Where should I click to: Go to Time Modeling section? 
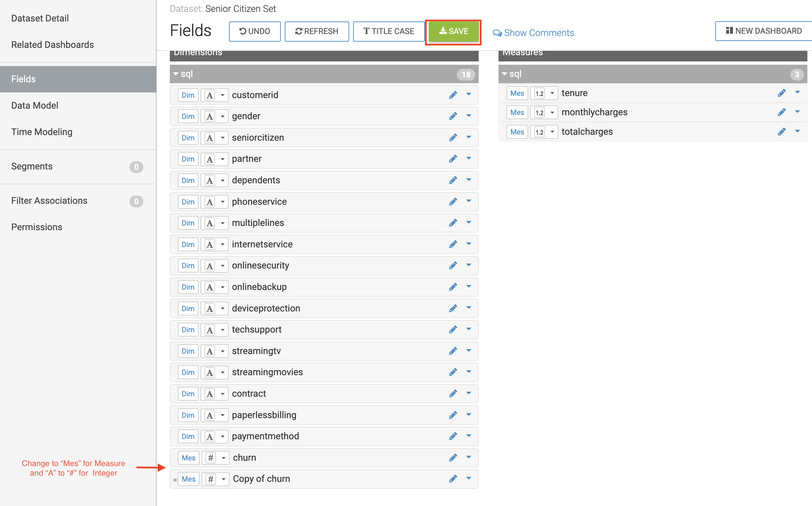tap(42, 132)
